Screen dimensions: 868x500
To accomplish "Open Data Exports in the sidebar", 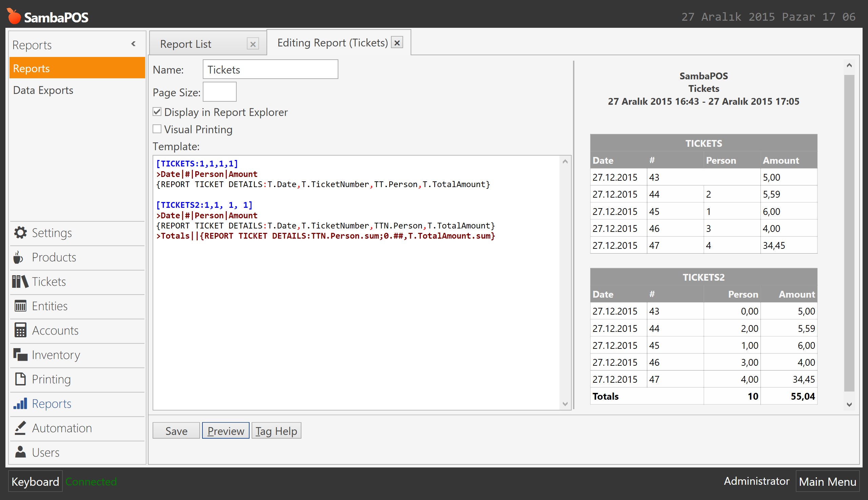I will click(43, 90).
